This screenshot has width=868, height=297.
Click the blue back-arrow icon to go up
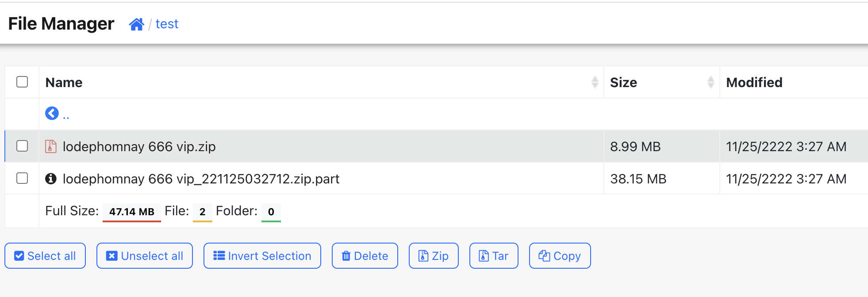coord(52,113)
